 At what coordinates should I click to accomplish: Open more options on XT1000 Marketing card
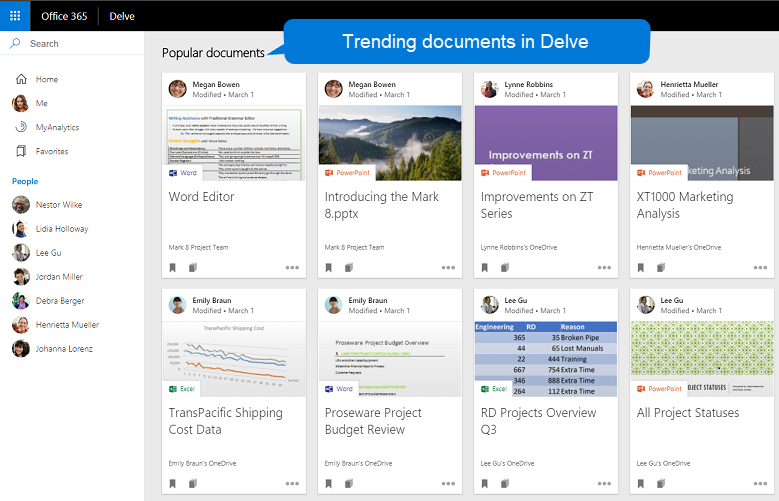pyautogui.click(x=760, y=267)
